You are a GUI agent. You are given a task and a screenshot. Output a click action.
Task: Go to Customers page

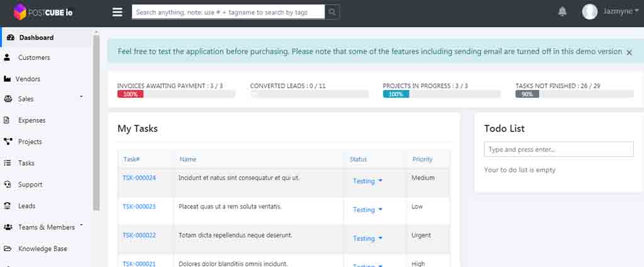[x=34, y=57]
